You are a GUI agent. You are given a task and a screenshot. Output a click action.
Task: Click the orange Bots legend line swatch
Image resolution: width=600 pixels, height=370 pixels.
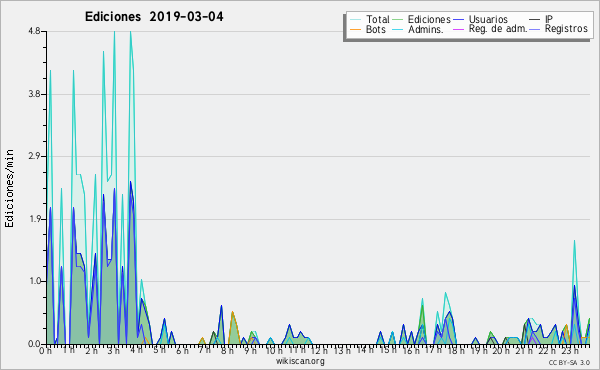pos(355,29)
